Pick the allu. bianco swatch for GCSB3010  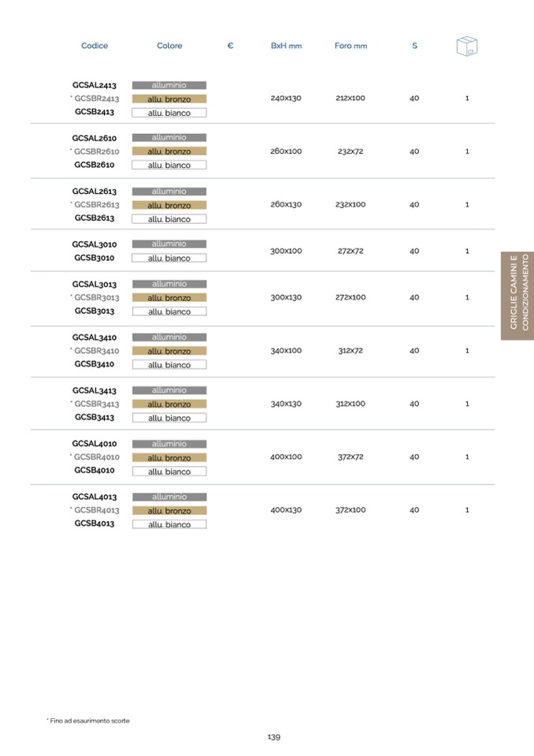[x=169, y=259]
